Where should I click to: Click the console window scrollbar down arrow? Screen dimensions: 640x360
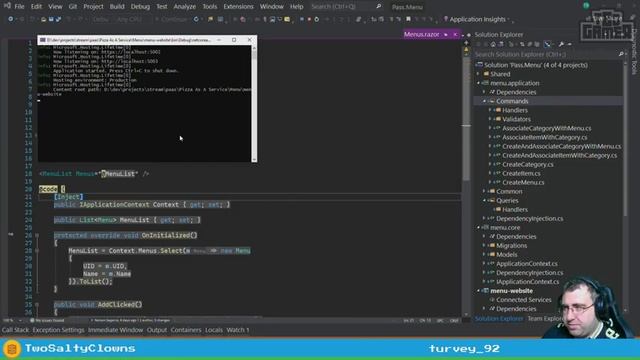point(254,159)
